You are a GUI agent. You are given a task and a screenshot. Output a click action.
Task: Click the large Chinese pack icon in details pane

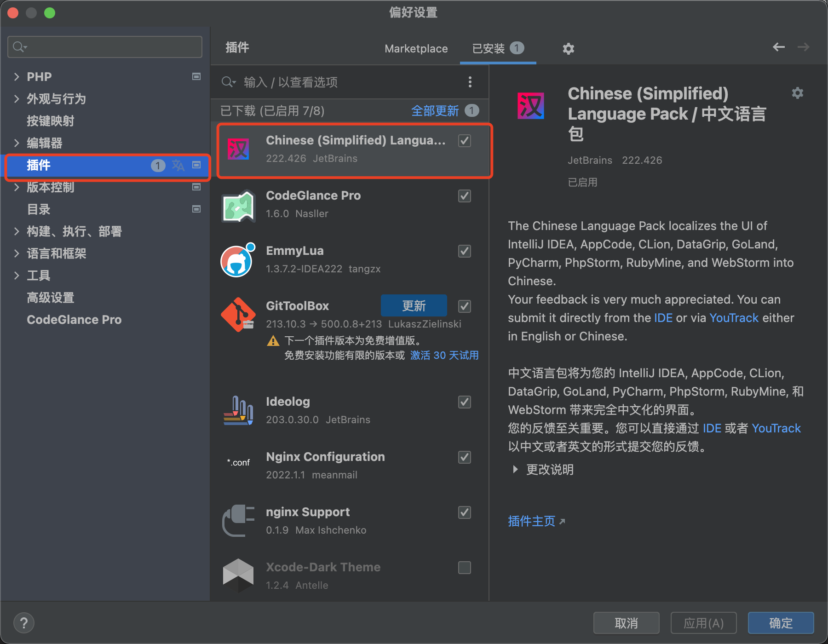click(x=531, y=106)
